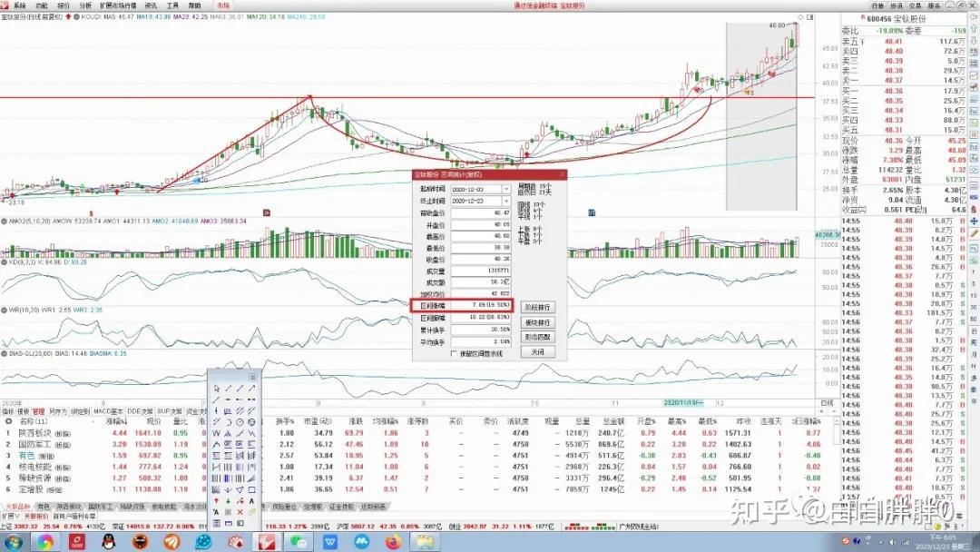The height and width of the screenshot is (552, 980).
Task: Open the Firefox taskbar icon
Action: (393, 541)
